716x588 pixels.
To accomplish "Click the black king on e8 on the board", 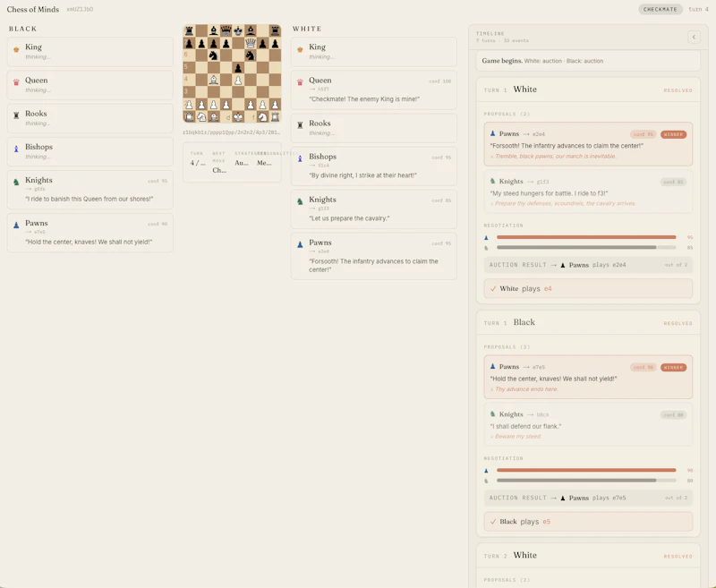I will point(238,31).
